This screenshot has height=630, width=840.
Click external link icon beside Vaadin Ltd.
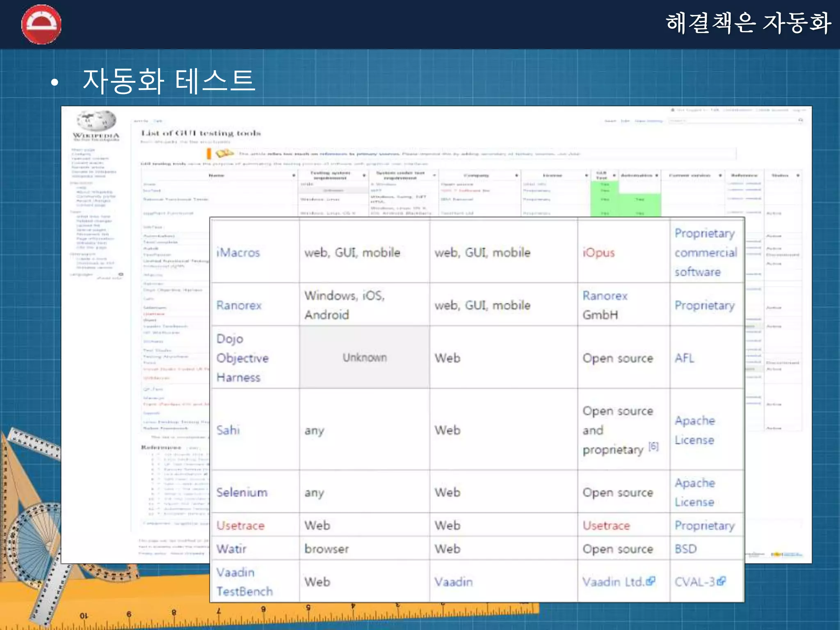[x=651, y=581]
